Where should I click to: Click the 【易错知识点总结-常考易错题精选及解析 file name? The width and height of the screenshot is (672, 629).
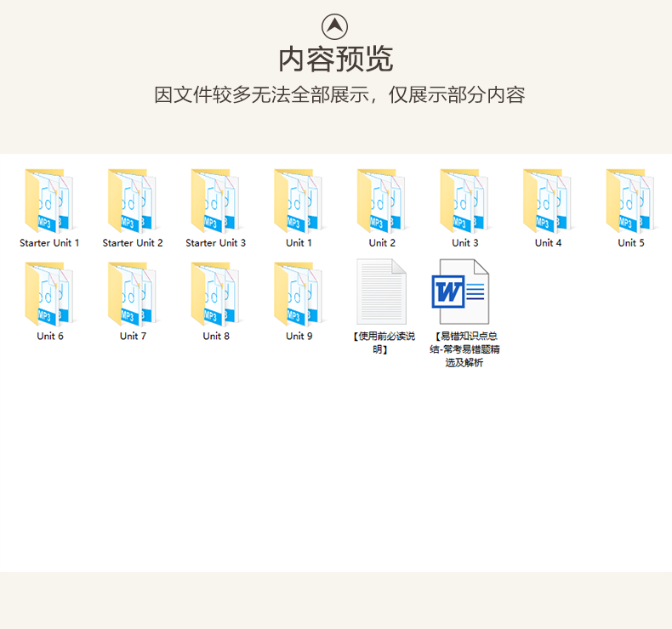coord(464,349)
